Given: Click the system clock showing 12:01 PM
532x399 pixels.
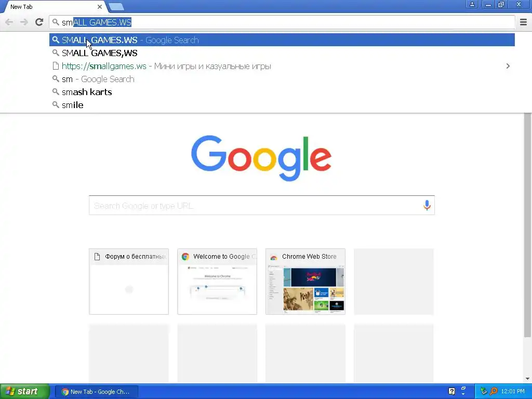Looking at the screenshot, I should coord(513,391).
